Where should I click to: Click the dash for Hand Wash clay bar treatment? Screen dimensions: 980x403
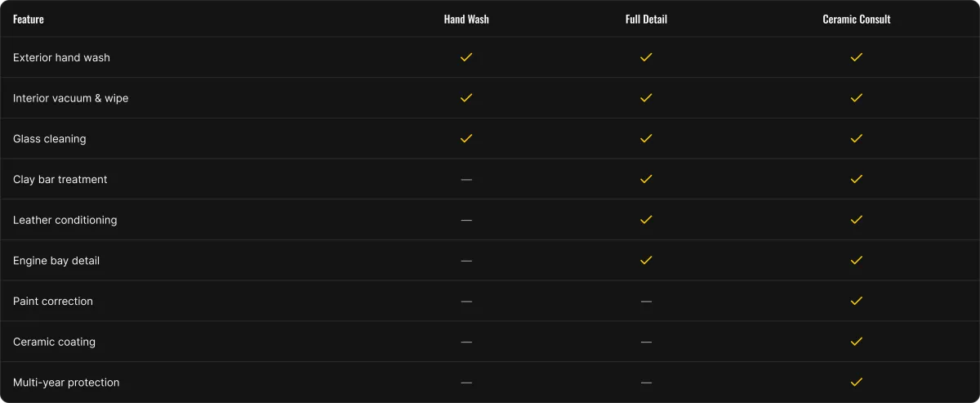[x=466, y=180]
